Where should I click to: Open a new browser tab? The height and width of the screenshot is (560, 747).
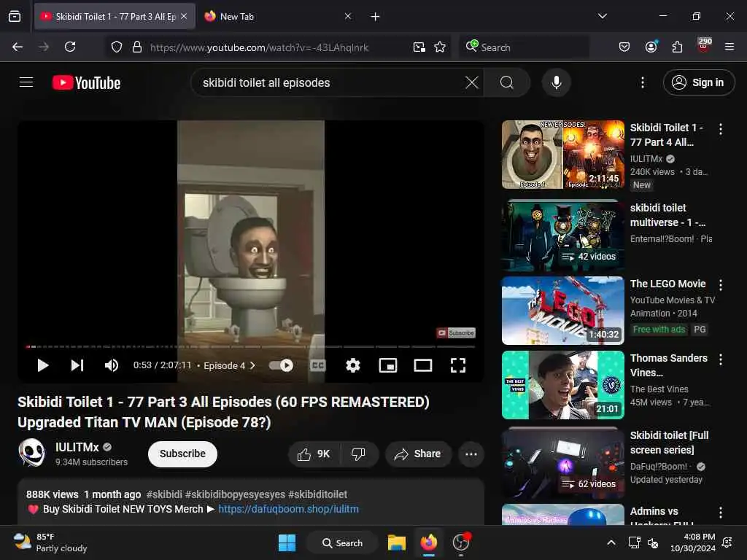click(x=375, y=17)
